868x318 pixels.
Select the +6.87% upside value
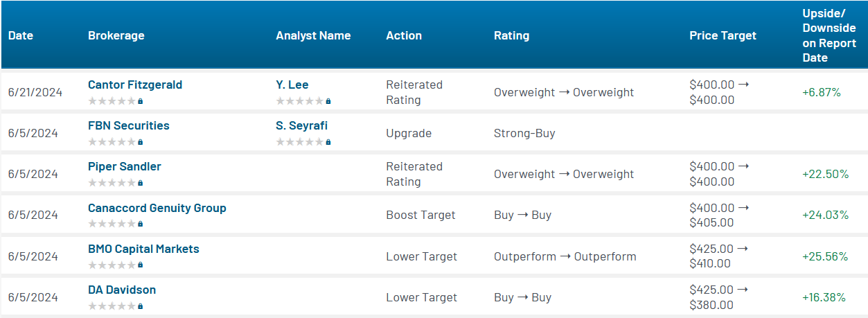point(822,92)
